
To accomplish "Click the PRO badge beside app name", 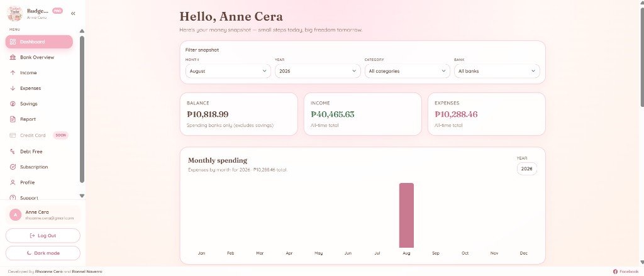I will click(57, 11).
